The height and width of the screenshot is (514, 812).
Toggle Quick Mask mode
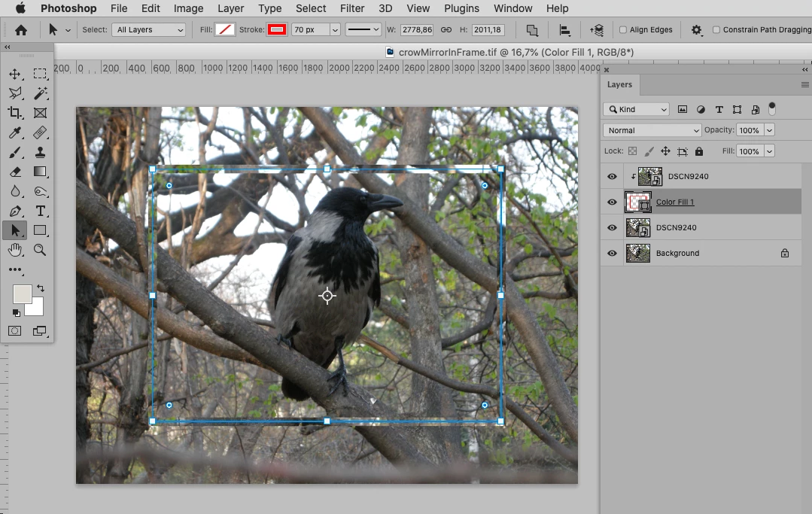tap(15, 331)
